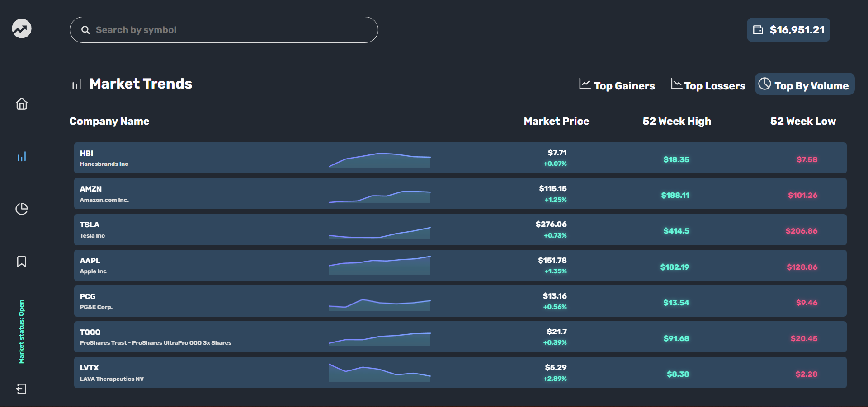Click the Market status: Open label
The width and height of the screenshot is (868, 407).
pos(21,332)
